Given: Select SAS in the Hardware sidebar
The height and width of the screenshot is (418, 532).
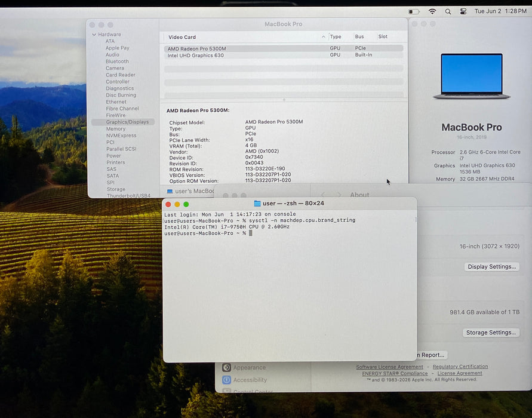Looking at the screenshot, I should 111,169.
